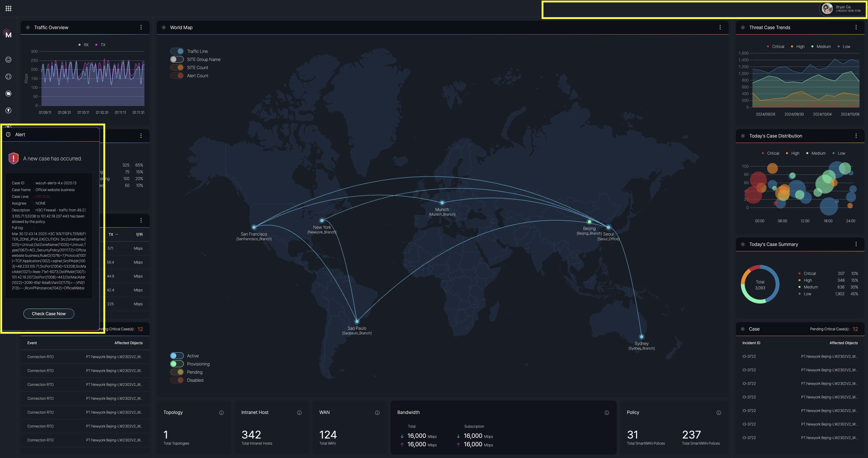
Task: Click the Check Case Now button
Action: pos(48,314)
